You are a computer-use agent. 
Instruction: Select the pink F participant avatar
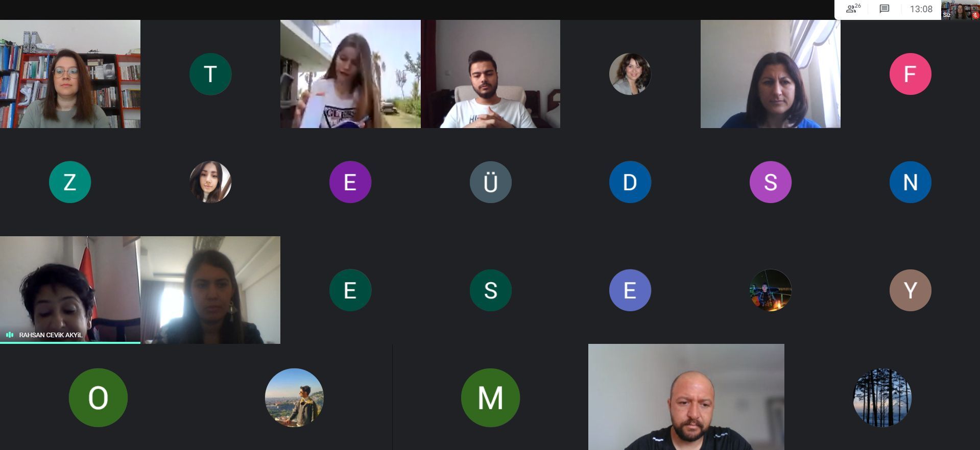click(x=910, y=74)
